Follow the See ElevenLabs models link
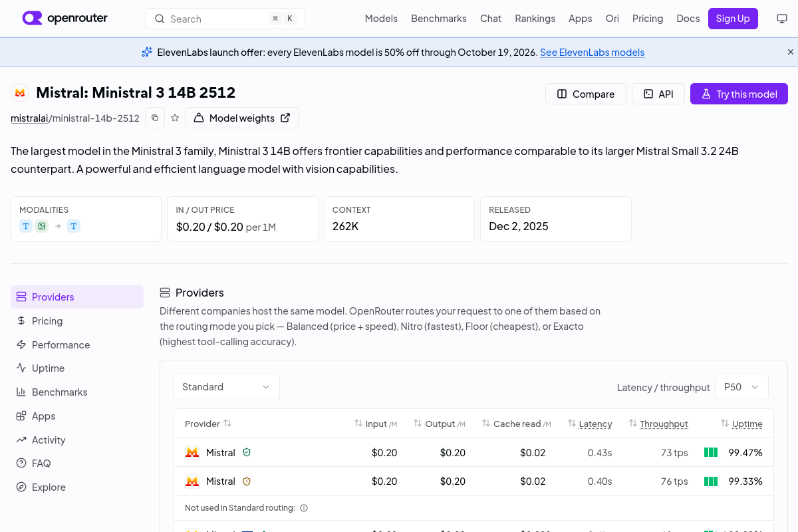798x532 pixels. point(592,52)
